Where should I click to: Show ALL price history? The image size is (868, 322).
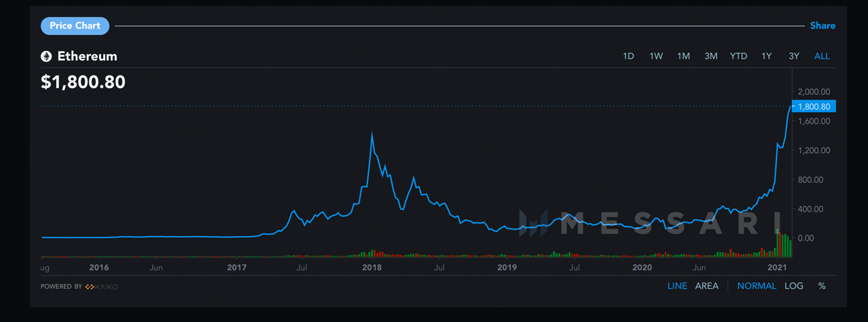coord(822,56)
